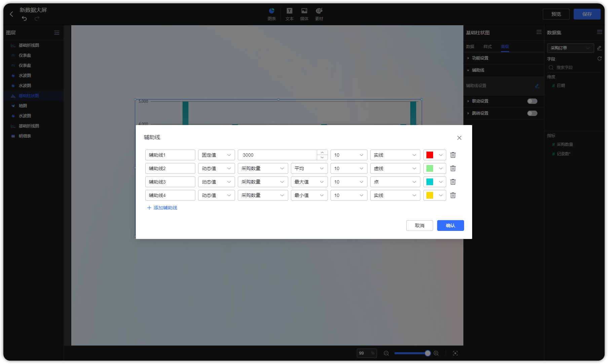The height and width of the screenshot is (364, 608).
Task: Click the 基础柱状图 panel menu icon
Action: [539, 32]
